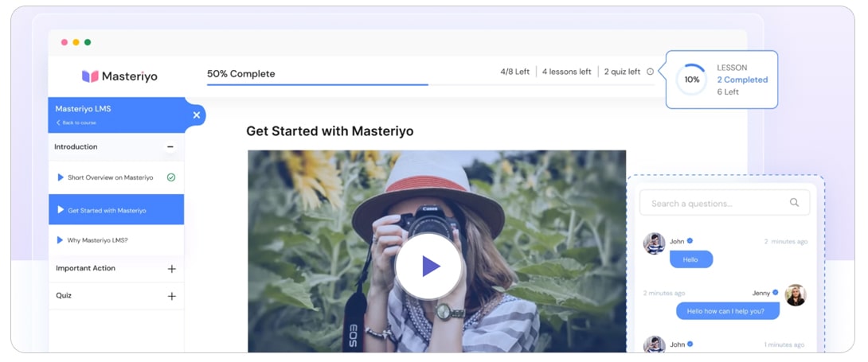Click 'Hello how can I help you?' message
868x362 pixels.
pyautogui.click(x=728, y=311)
